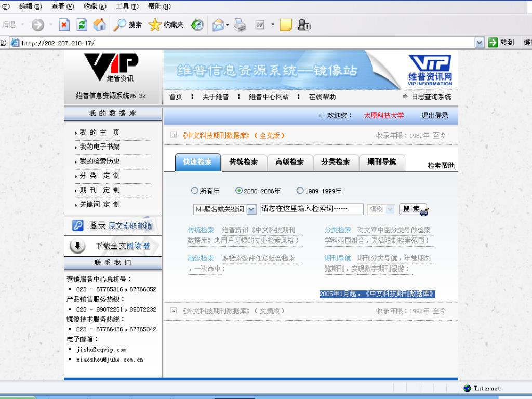The height and width of the screenshot is (399, 532).
Task: Stop page loading with the red X icon
Action: (64, 25)
